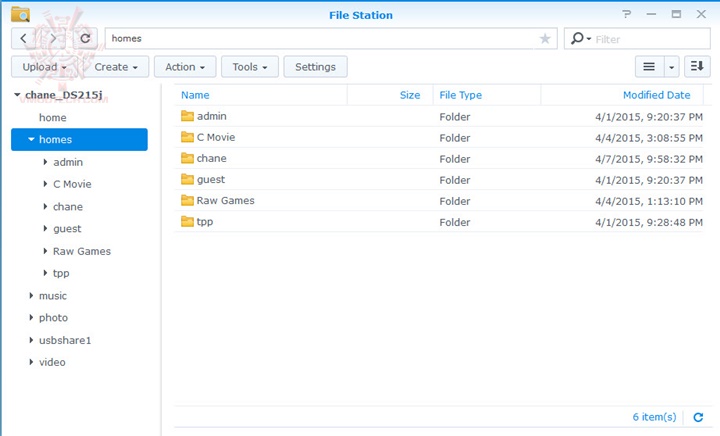Click the File Station app icon
Screen dimensions: 720x436
click(x=21, y=14)
